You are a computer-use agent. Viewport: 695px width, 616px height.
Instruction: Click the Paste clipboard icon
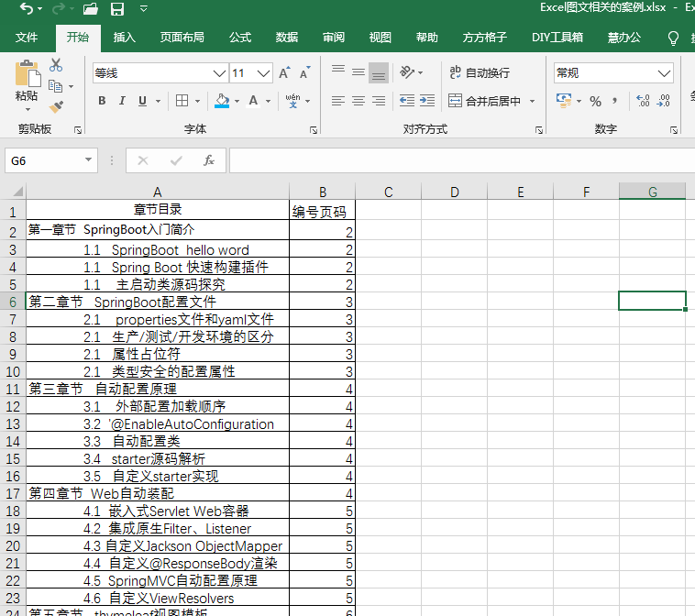click(x=28, y=74)
